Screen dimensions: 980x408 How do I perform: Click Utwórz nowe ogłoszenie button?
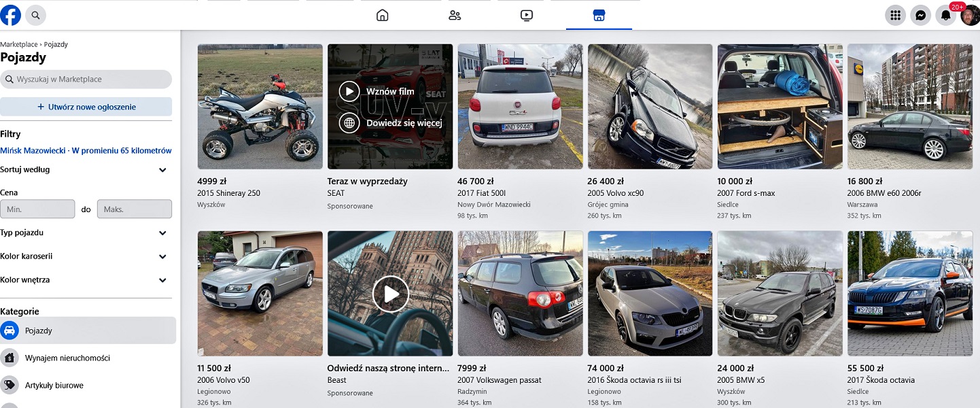point(86,107)
